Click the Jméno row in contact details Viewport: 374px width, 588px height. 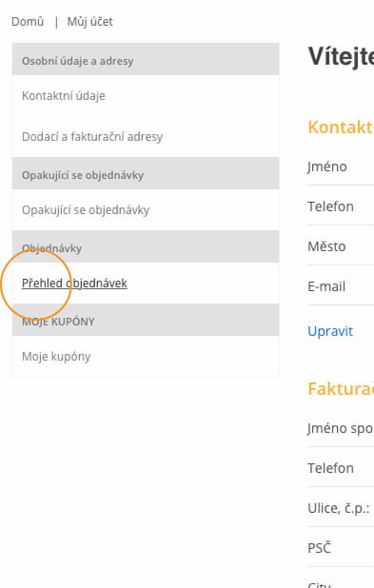[341, 167]
